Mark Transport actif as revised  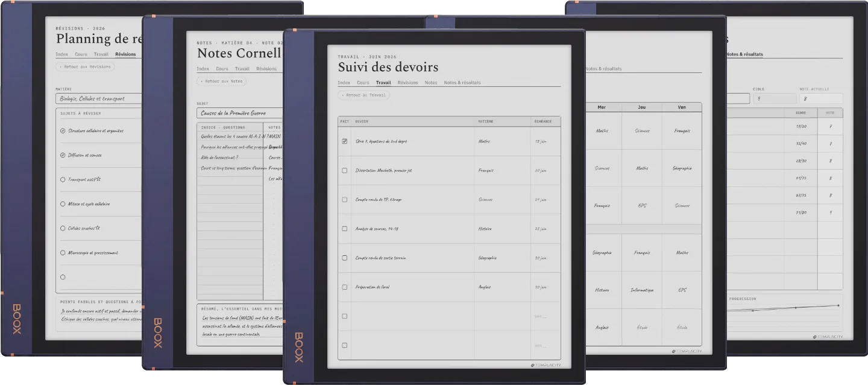pos(63,179)
